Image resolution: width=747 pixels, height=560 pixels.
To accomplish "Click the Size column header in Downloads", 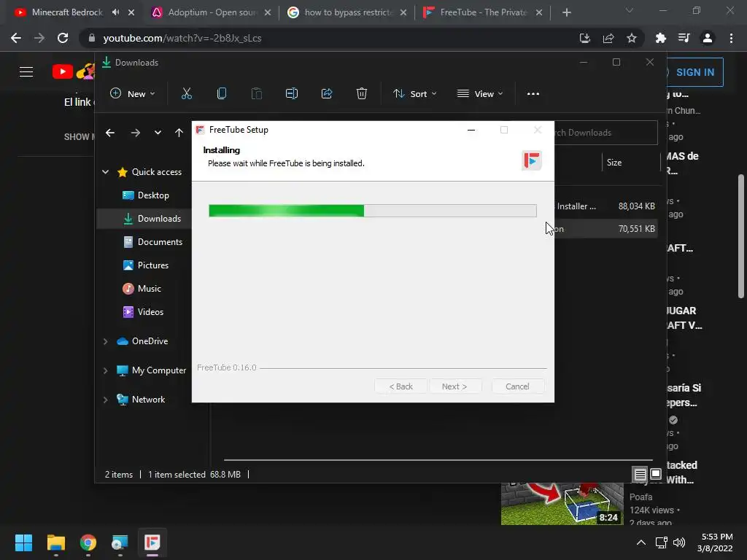I will click(x=614, y=163).
